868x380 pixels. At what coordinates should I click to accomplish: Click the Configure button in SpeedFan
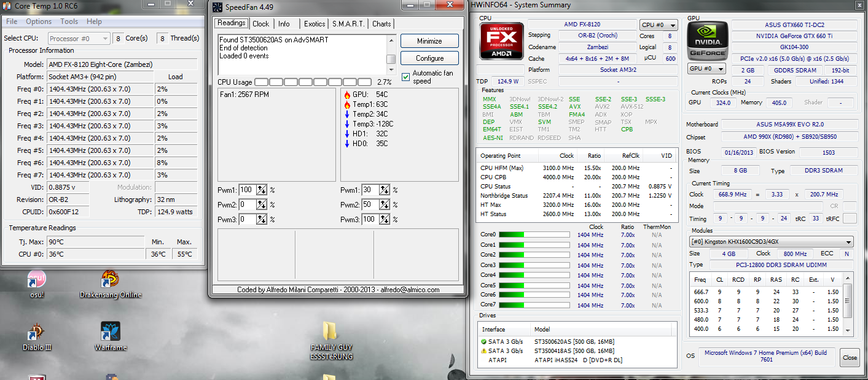[x=429, y=58]
